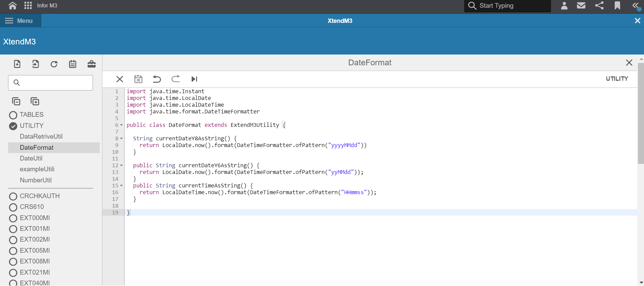Click the vertical scrollbar thumb
This screenshot has height=286, width=644.
[x=641, y=113]
